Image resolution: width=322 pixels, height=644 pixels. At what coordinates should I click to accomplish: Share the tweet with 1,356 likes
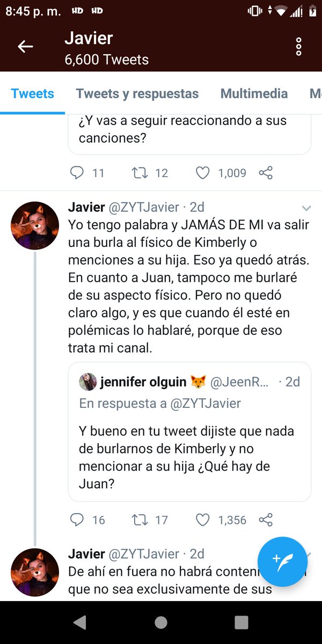point(266,519)
